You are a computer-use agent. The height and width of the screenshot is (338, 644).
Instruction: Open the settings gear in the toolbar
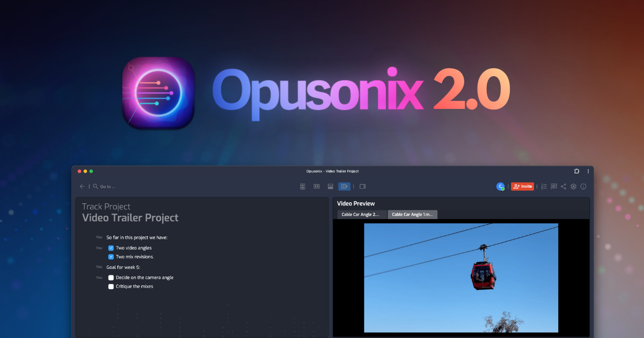click(x=573, y=186)
